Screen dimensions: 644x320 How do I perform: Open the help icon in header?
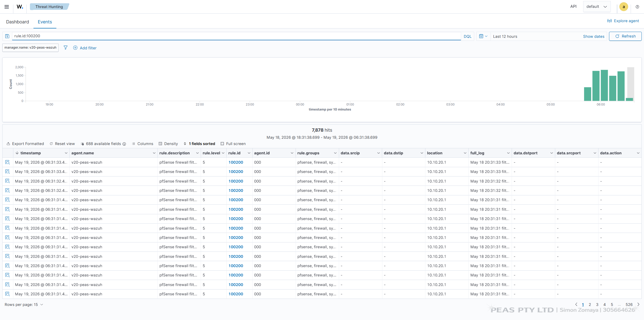click(637, 7)
